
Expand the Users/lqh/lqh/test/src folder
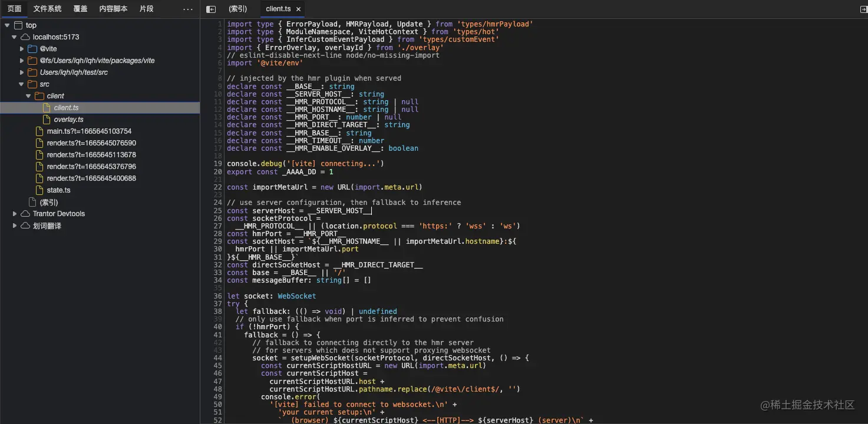[22, 72]
